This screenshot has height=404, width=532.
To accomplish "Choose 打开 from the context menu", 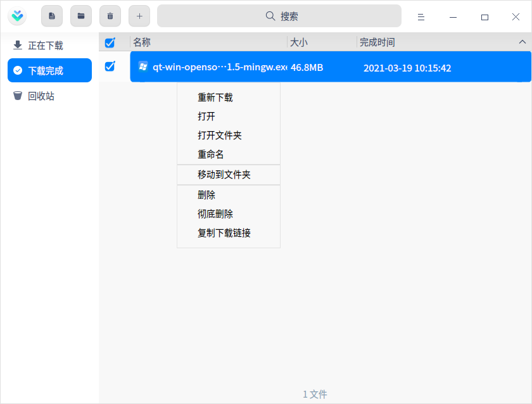I will point(229,117).
